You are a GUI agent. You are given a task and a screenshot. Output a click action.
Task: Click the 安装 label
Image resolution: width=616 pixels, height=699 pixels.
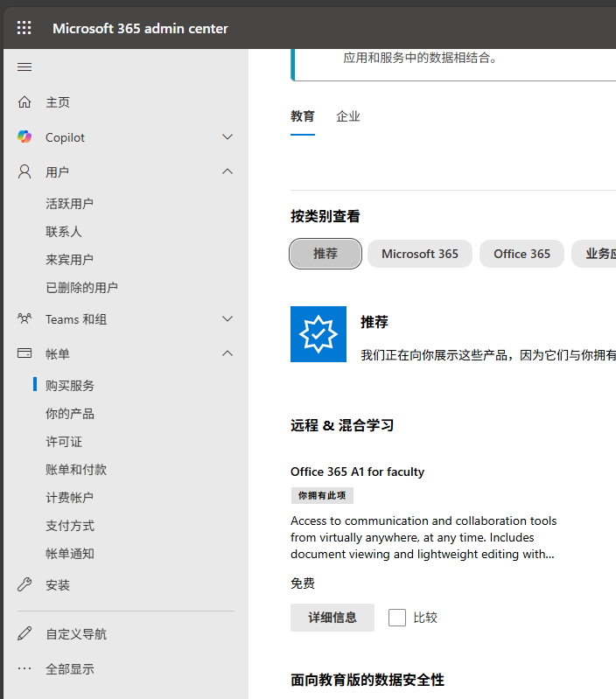point(58,584)
